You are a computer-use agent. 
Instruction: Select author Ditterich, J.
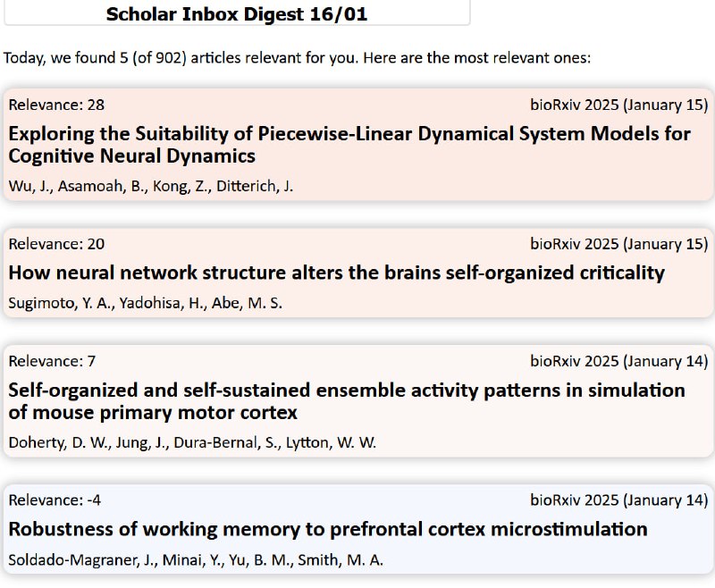click(255, 186)
